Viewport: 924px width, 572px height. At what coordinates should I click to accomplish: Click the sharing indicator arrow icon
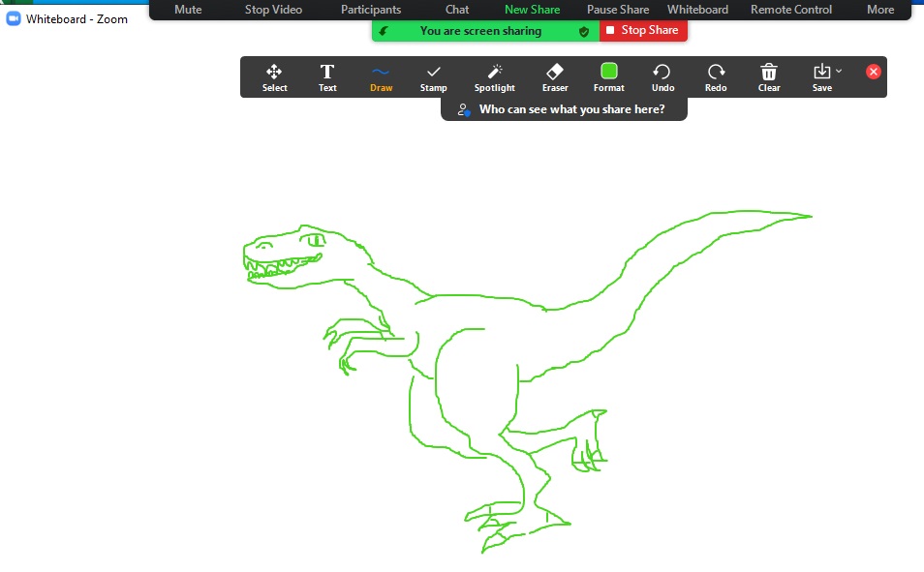[383, 31]
